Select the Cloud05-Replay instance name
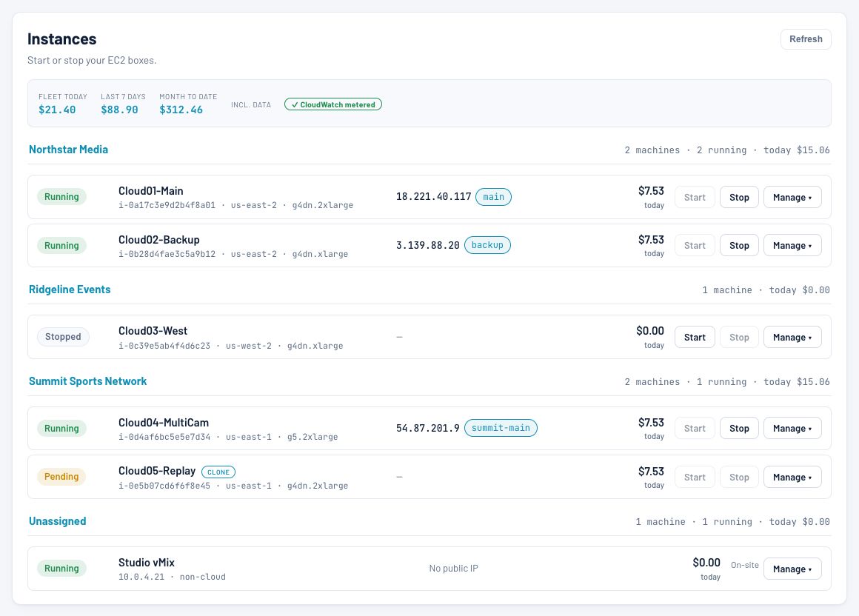Viewport: 859px width, 616px height. pos(157,470)
